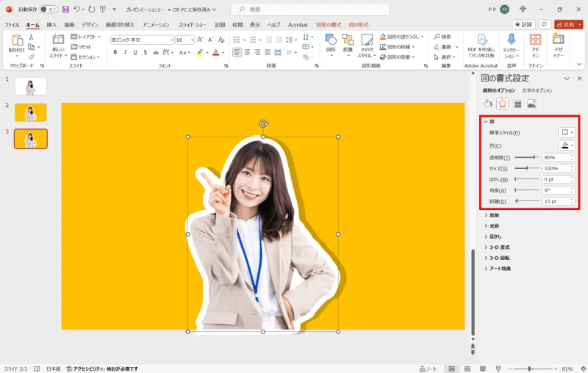Expand the Reflection (反射) section

492,215
